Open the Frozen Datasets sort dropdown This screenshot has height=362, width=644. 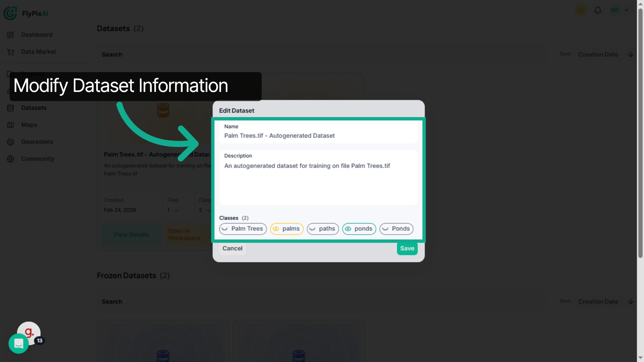598,302
